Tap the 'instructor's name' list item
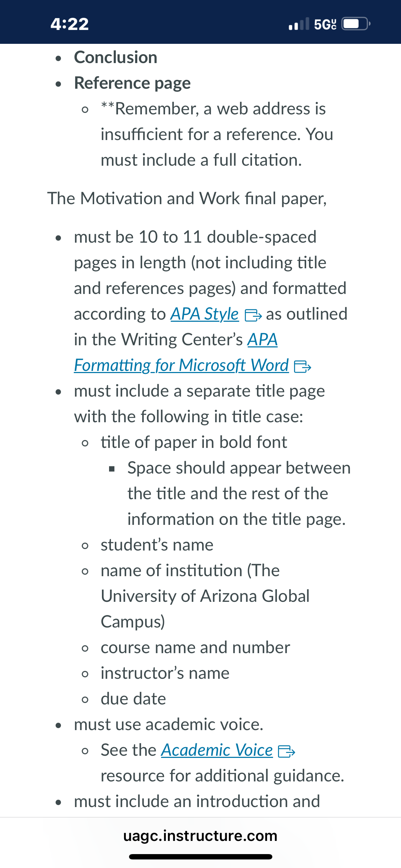401x868 pixels. pyautogui.click(x=165, y=673)
